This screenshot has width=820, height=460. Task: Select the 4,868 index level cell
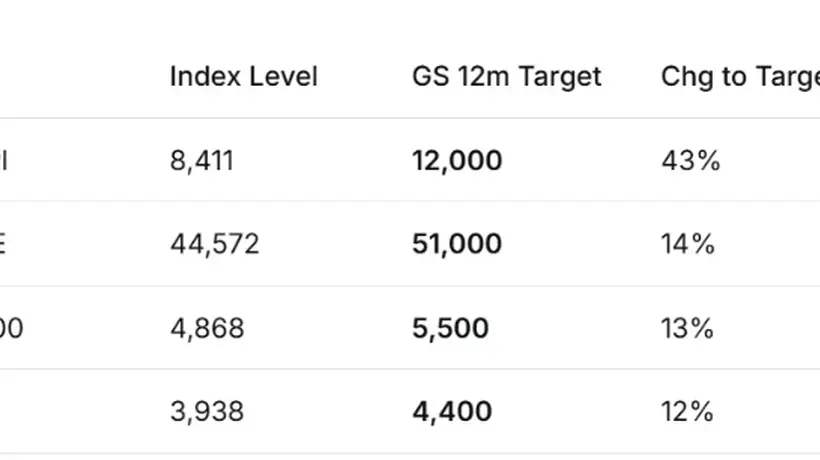[x=207, y=328]
